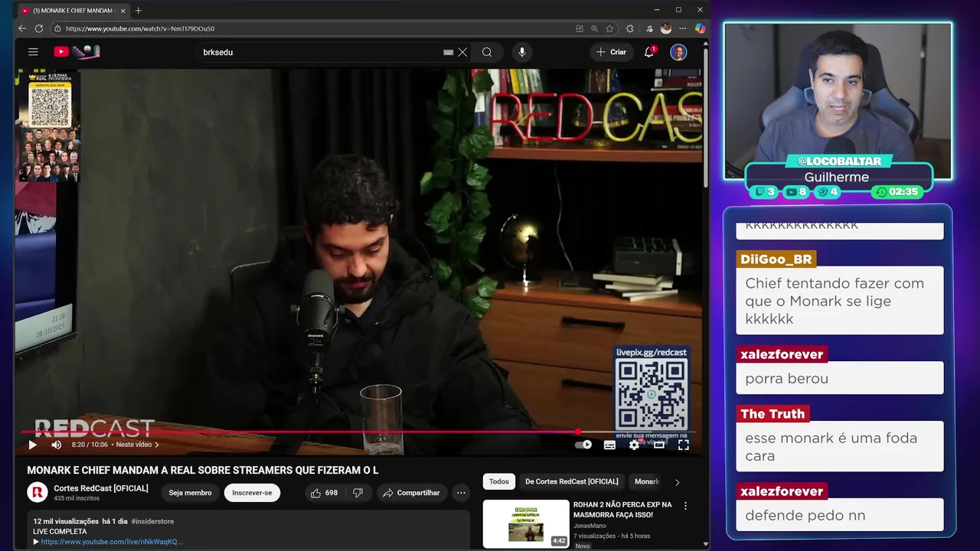Click the 'Seja membro' button
Screen dimensions: 980x551
point(190,493)
